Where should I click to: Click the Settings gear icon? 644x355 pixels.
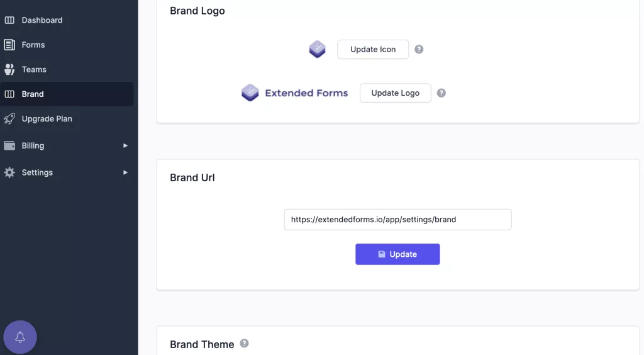(9, 172)
